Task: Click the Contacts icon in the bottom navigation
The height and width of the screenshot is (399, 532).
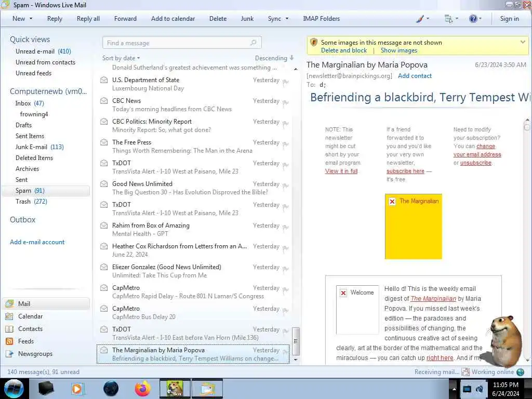Action: (x=9, y=329)
